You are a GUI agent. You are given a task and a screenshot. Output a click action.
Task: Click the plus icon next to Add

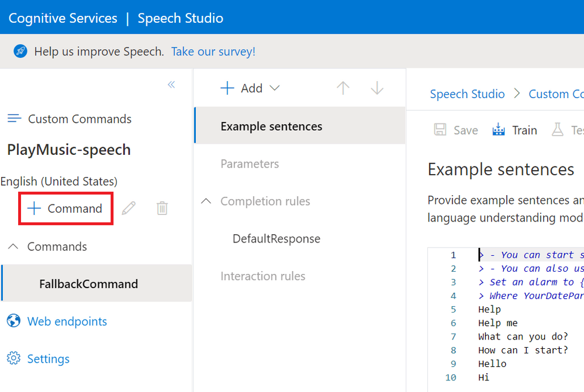[227, 88]
